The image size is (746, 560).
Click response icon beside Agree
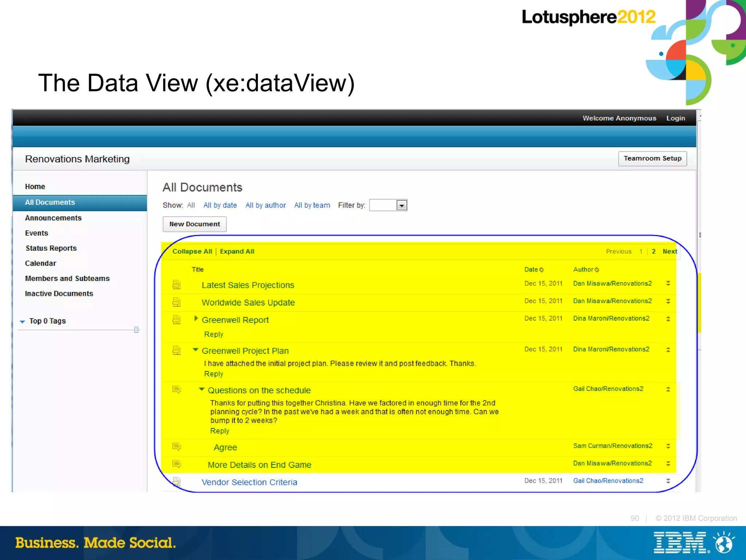point(177,447)
